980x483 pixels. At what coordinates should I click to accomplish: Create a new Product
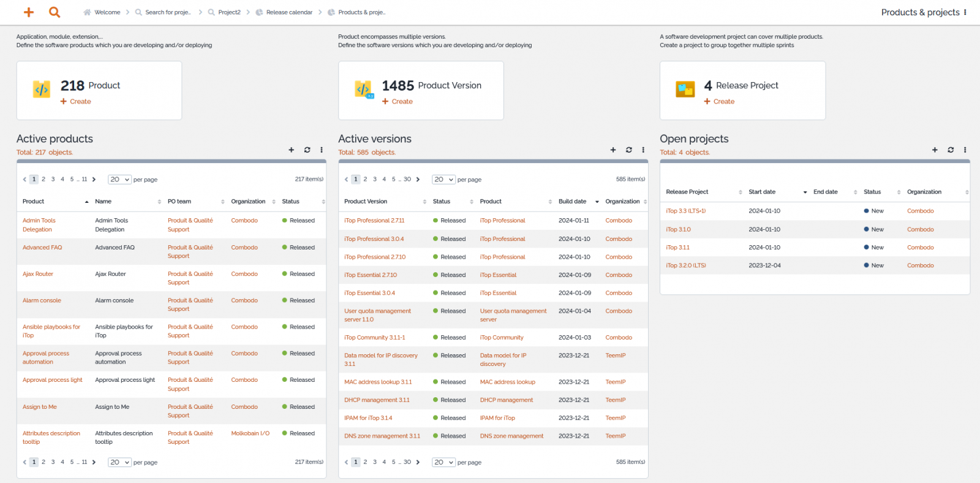point(75,102)
